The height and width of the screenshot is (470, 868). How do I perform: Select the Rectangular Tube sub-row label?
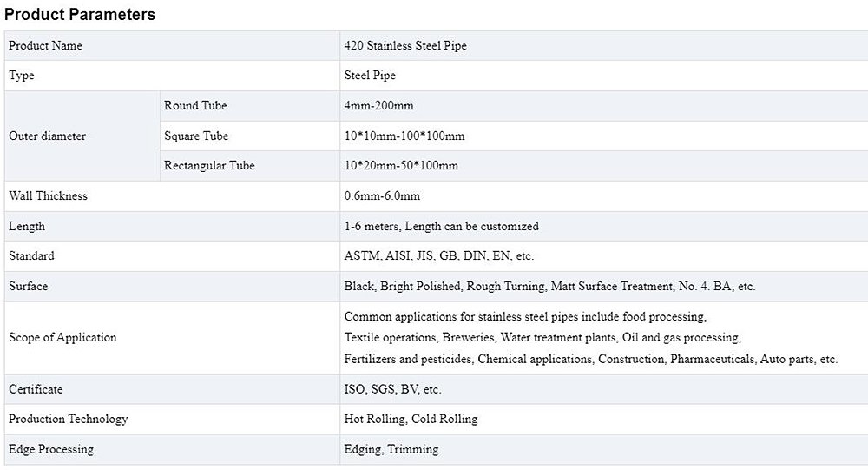[x=209, y=165]
